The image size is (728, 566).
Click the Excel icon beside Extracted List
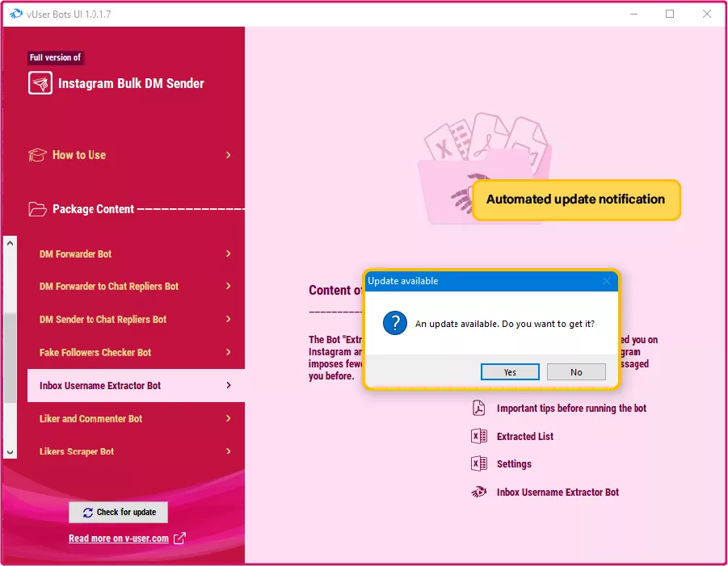click(x=478, y=436)
